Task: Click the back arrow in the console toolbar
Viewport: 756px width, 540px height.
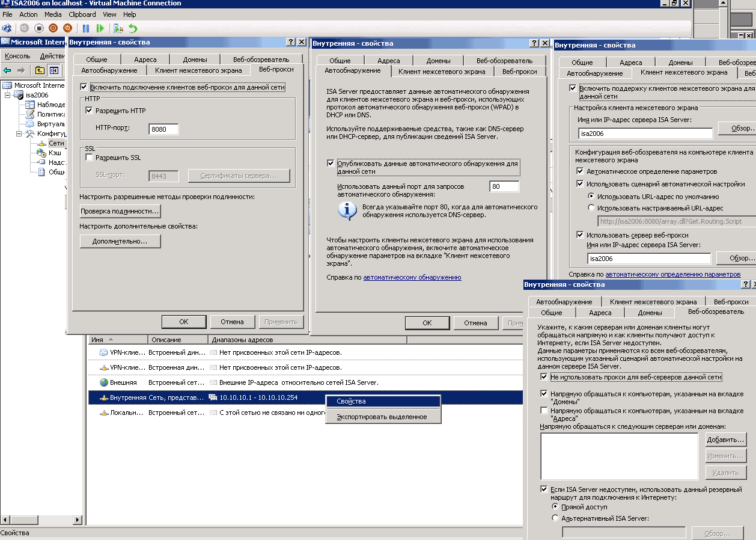Action: 6,70
